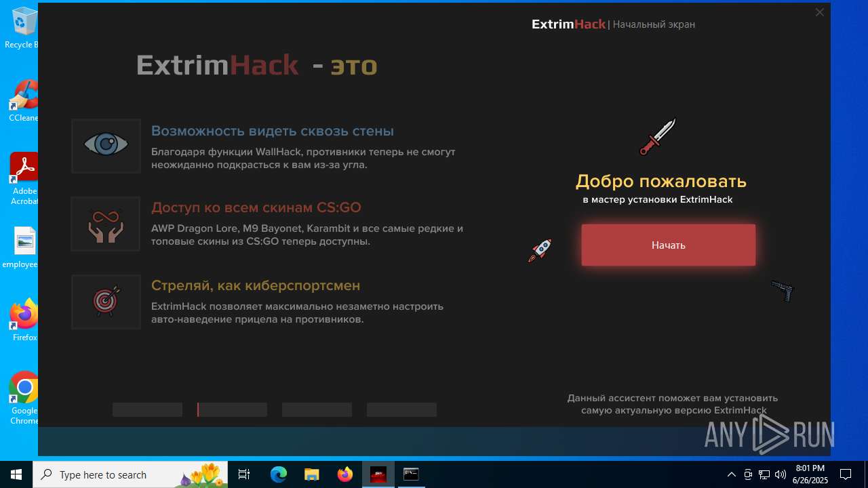Open Task View in the taskbar
The image size is (868, 488).
[x=245, y=474]
